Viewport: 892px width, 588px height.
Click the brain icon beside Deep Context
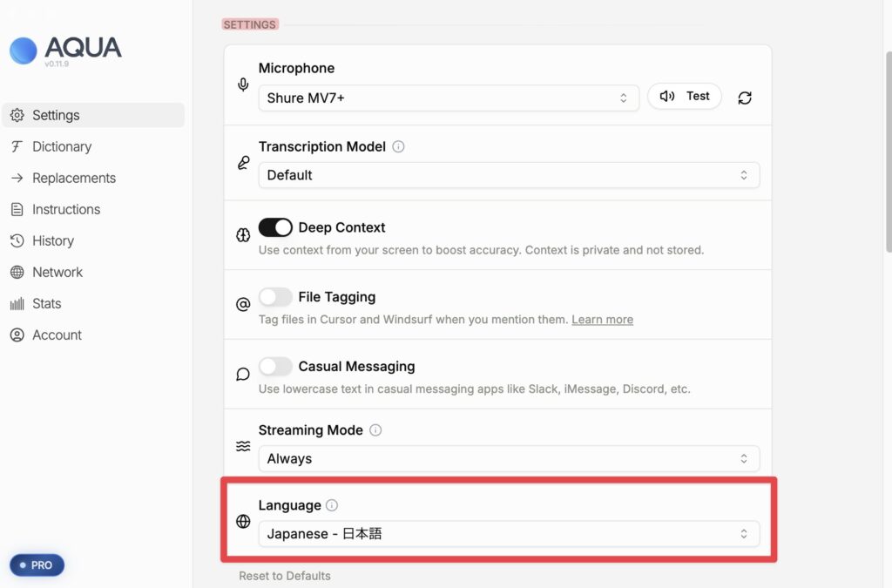[x=243, y=235]
